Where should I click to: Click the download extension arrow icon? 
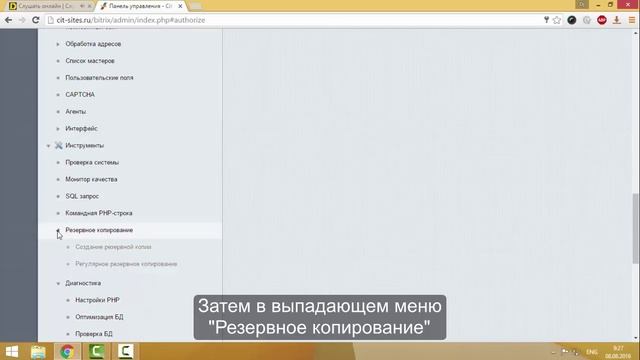[617, 20]
